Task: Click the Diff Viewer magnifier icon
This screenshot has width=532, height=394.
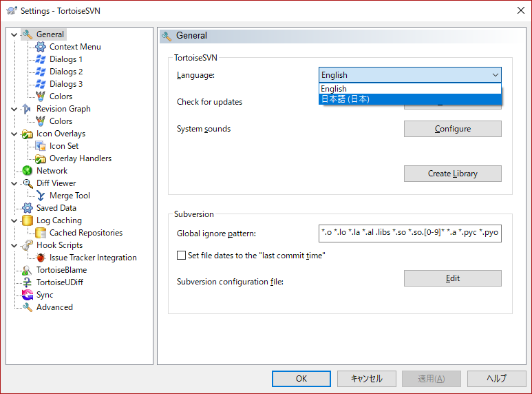Action: coord(27,183)
